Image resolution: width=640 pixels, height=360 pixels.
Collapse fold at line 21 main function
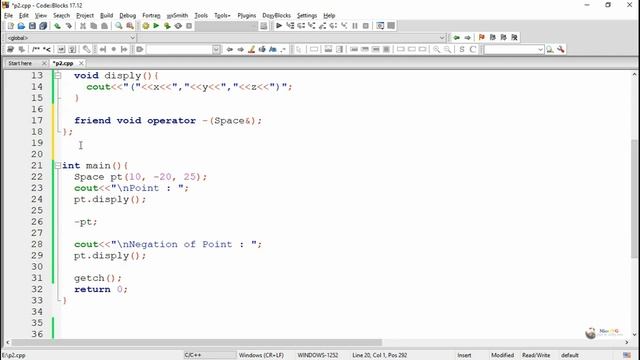58,165
